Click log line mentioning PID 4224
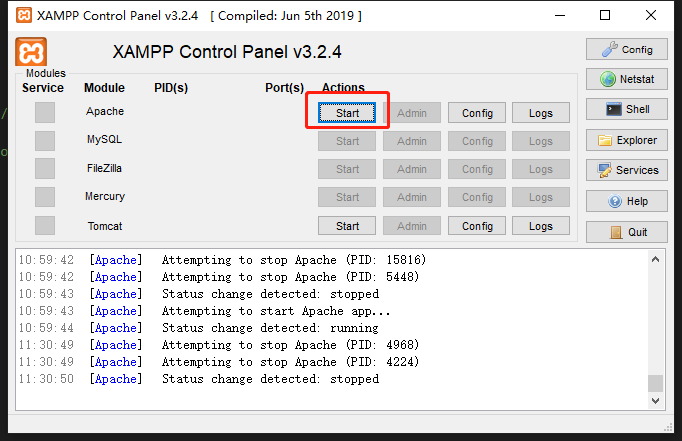682x441 pixels. click(x=219, y=362)
